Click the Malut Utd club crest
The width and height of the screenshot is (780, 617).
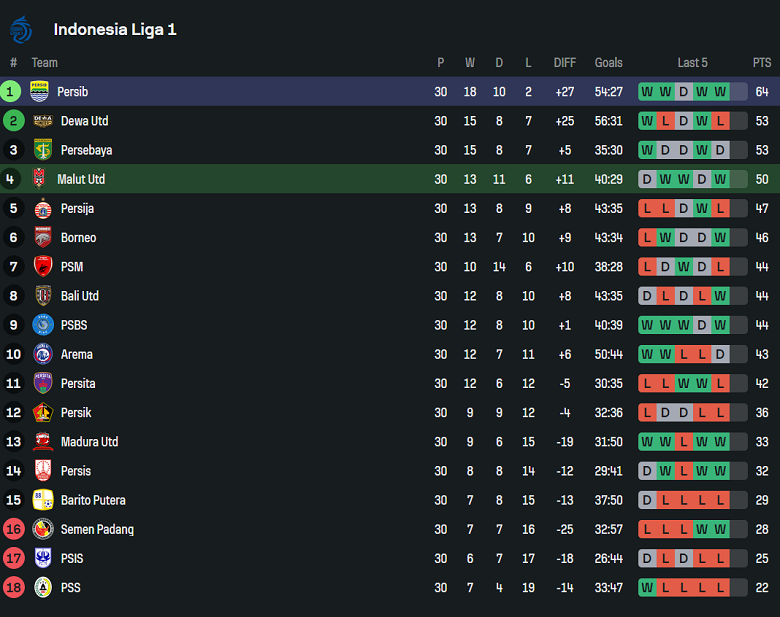tap(40, 179)
